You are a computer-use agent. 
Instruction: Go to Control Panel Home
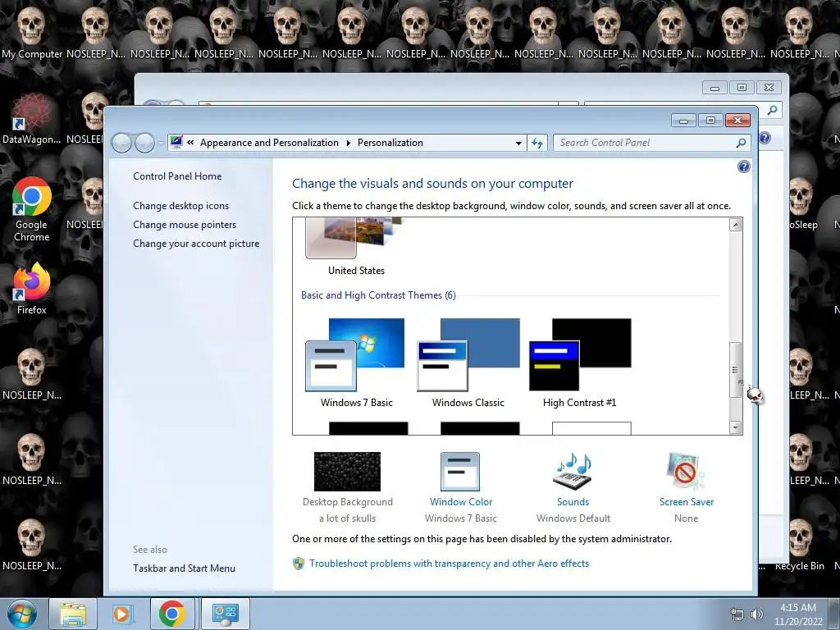click(x=177, y=176)
